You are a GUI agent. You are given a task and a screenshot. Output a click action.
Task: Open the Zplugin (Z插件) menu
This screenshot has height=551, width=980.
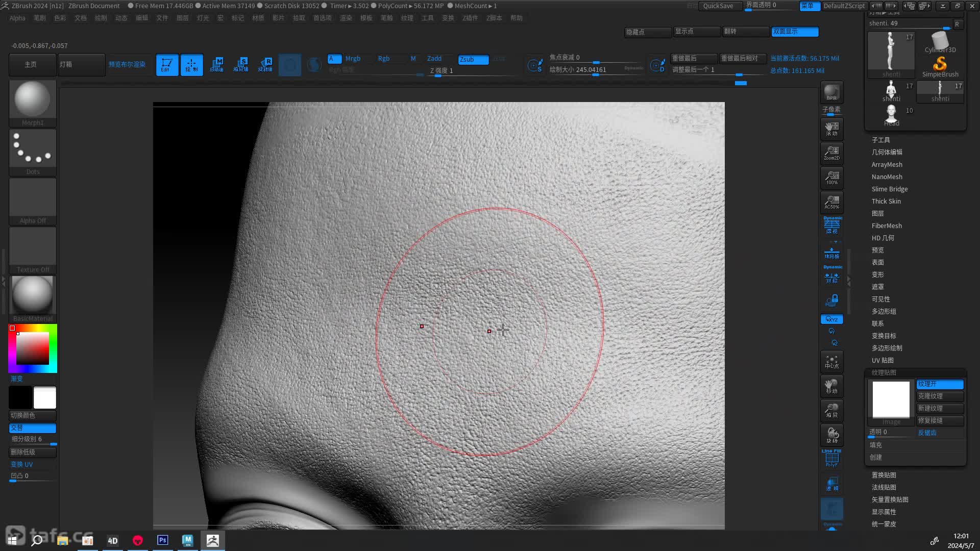(470, 18)
